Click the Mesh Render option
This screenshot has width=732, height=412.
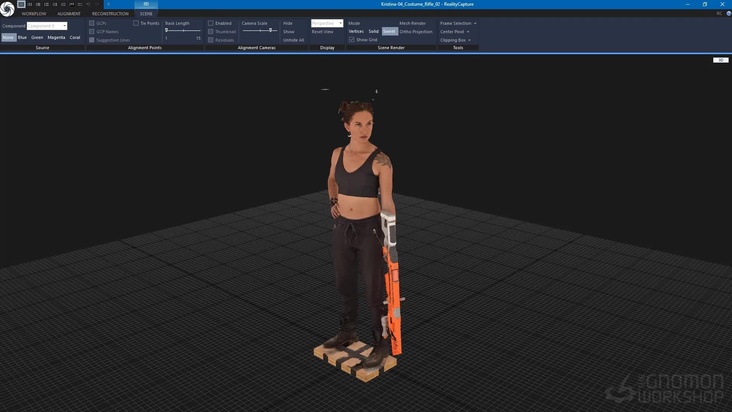pos(412,23)
